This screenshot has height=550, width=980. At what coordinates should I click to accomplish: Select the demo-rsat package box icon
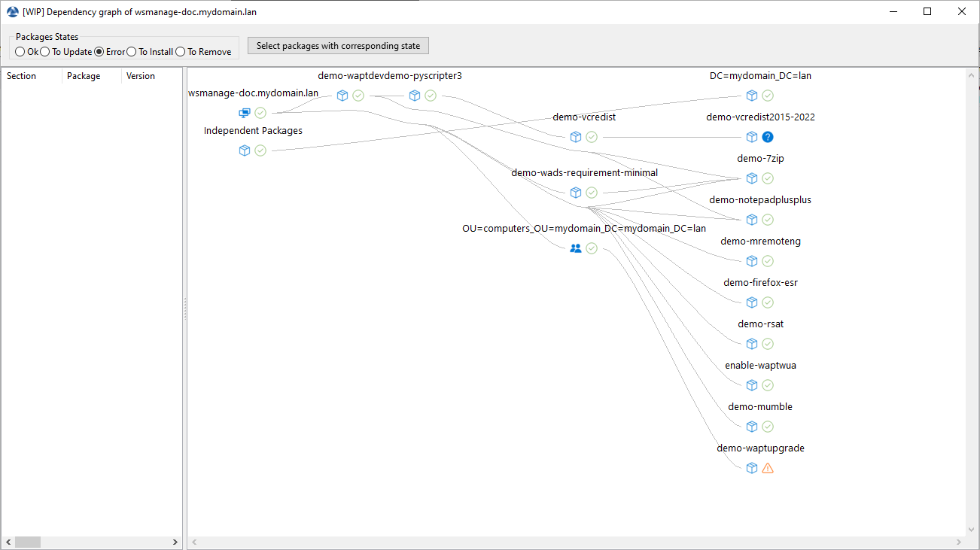coord(751,344)
